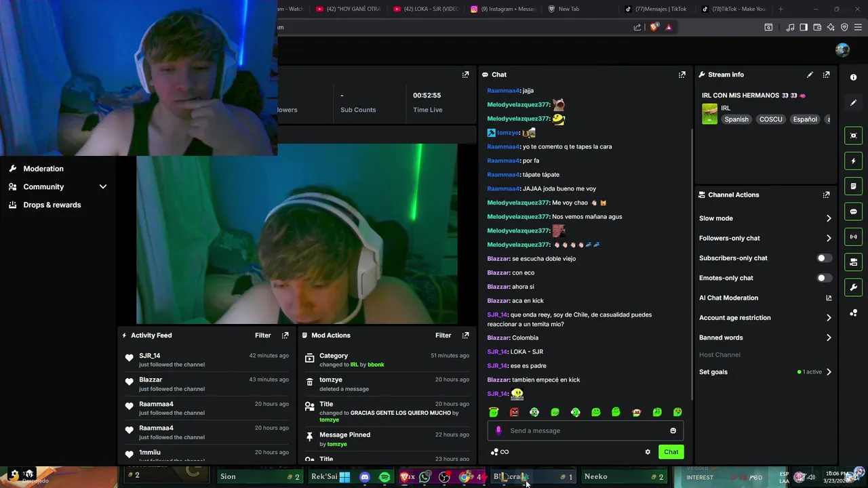
Task: Click SJR_14 in the Activity Feed
Action: (150, 356)
